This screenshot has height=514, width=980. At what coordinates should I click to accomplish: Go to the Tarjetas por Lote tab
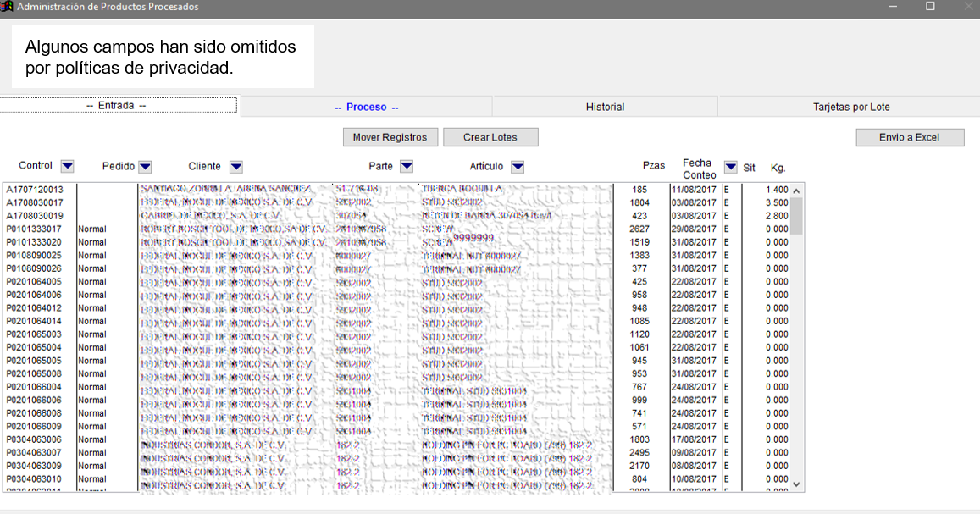[x=851, y=107]
